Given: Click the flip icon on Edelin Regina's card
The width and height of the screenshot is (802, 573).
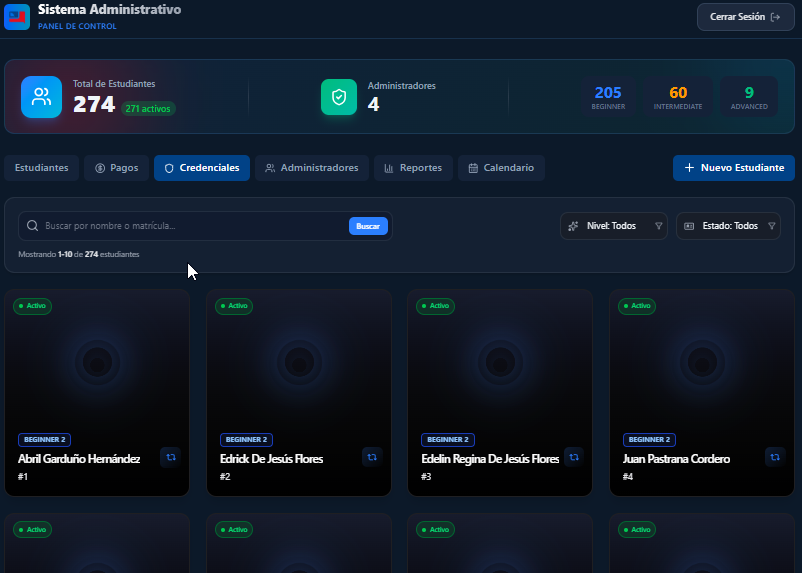Looking at the screenshot, I should tap(574, 457).
